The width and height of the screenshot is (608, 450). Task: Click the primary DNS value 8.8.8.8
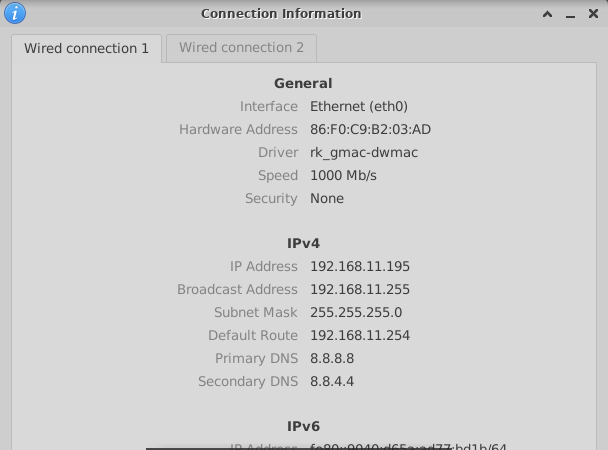[332, 359]
